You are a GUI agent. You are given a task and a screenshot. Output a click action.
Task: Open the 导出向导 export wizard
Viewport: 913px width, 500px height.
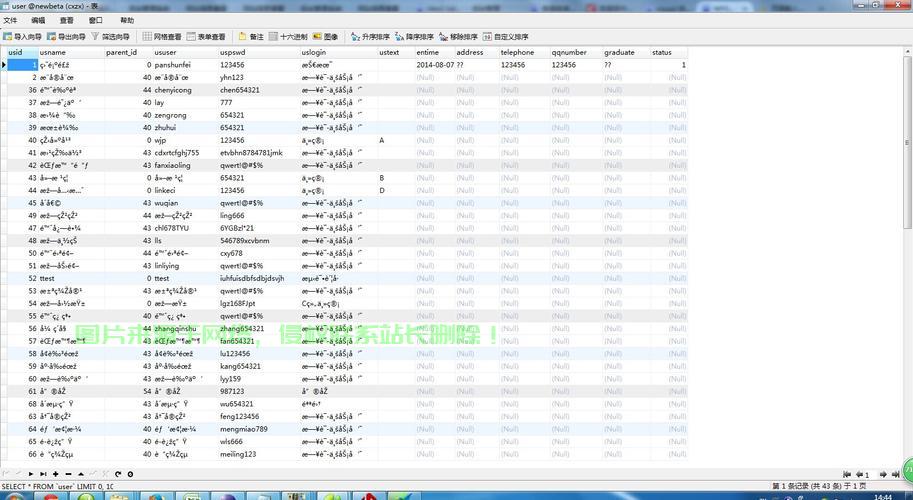(x=66, y=37)
